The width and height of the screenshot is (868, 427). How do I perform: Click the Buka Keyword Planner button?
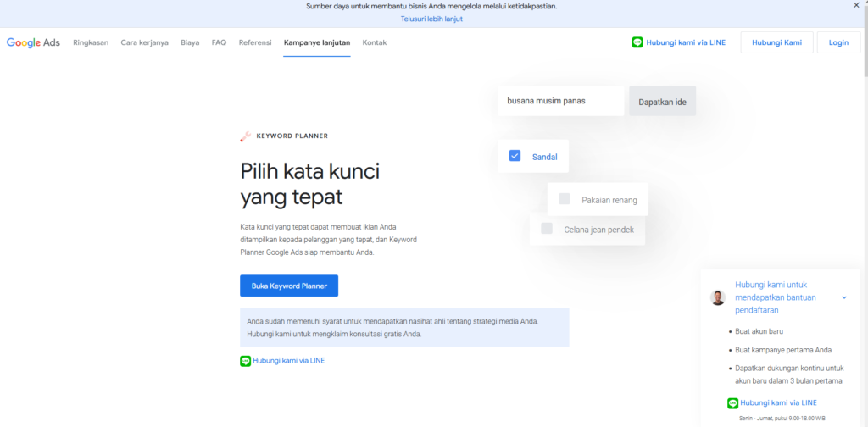[289, 286]
